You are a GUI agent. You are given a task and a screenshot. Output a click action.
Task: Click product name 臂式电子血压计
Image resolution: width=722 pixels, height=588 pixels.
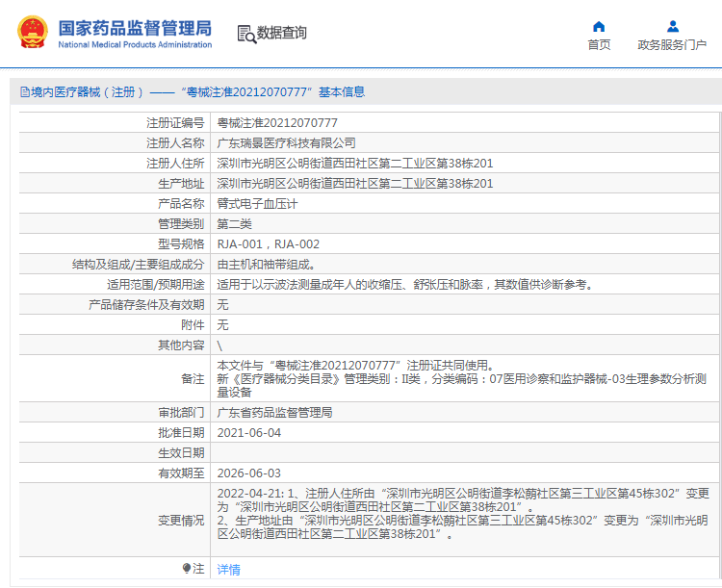tap(257, 204)
